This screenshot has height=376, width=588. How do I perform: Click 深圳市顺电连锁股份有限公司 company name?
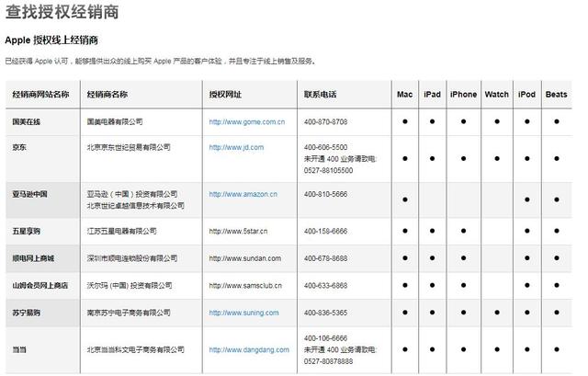coord(132,258)
